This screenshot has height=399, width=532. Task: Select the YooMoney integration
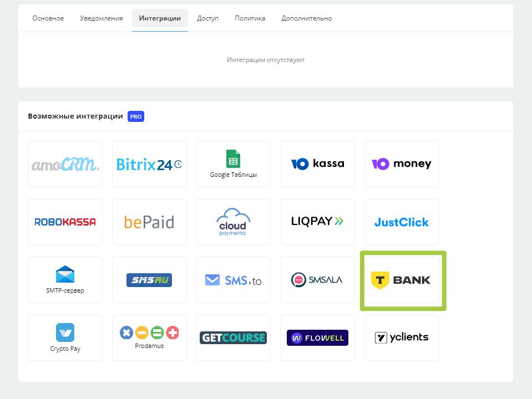402,164
